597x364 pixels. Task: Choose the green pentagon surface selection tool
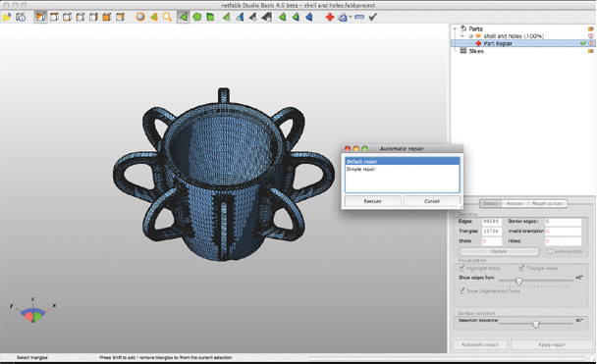coord(196,17)
